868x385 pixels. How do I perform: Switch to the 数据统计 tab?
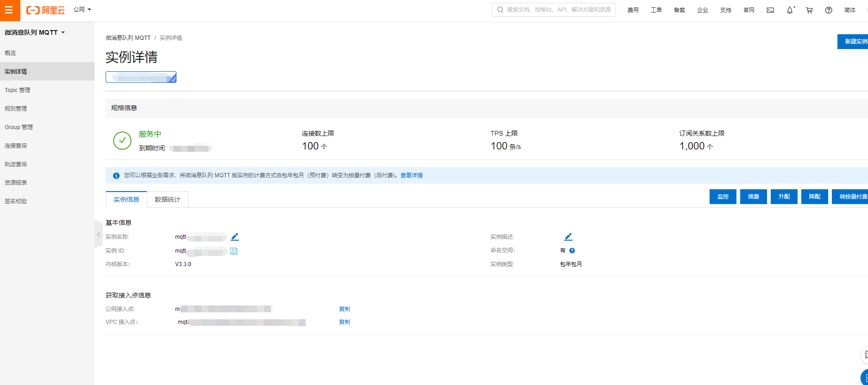168,199
